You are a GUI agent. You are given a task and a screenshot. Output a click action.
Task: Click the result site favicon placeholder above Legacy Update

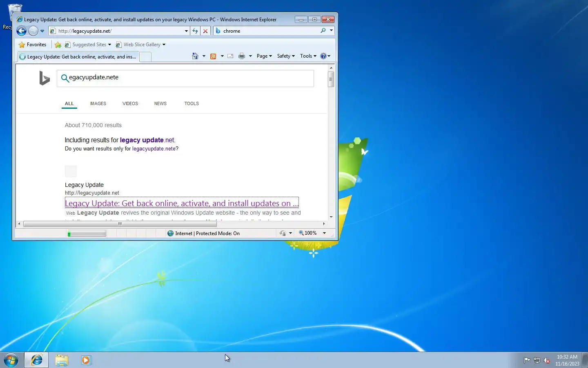pyautogui.click(x=71, y=171)
